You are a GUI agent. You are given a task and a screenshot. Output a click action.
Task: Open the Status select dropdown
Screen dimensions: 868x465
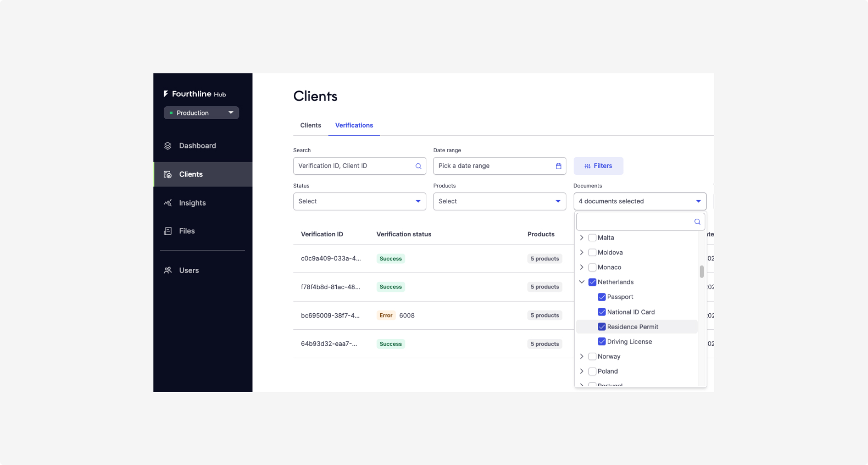(x=360, y=201)
